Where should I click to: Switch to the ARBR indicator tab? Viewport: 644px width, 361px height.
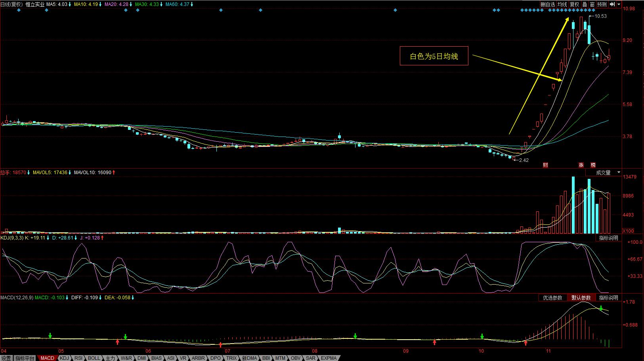(x=198, y=358)
